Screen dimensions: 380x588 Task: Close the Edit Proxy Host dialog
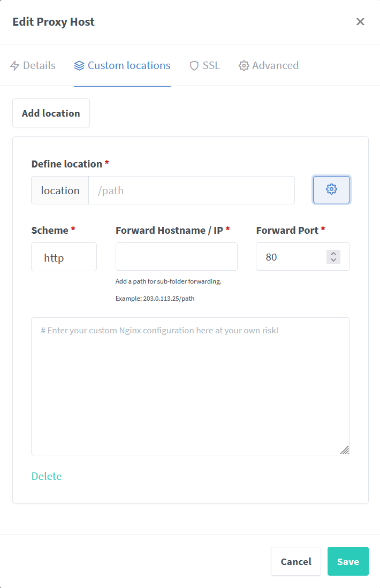click(360, 21)
